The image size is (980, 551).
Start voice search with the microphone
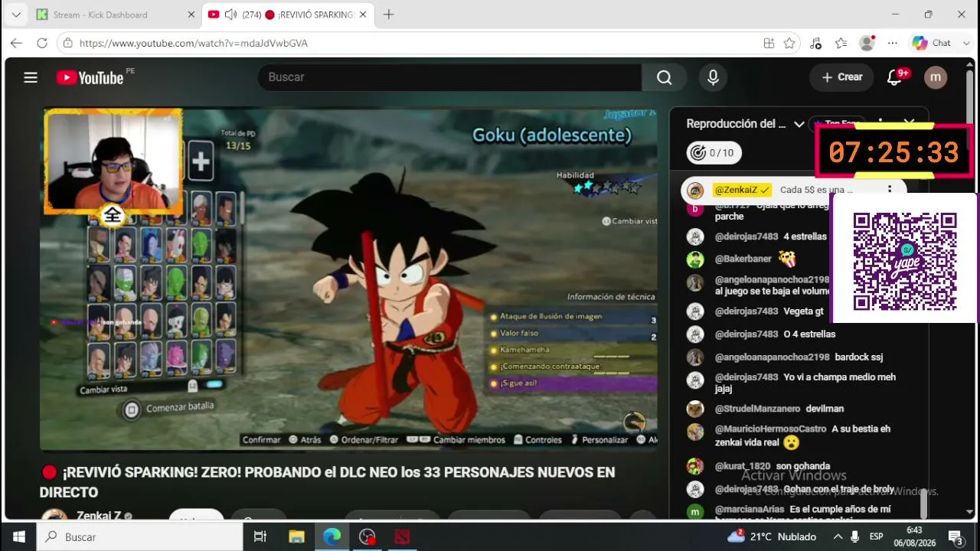713,77
